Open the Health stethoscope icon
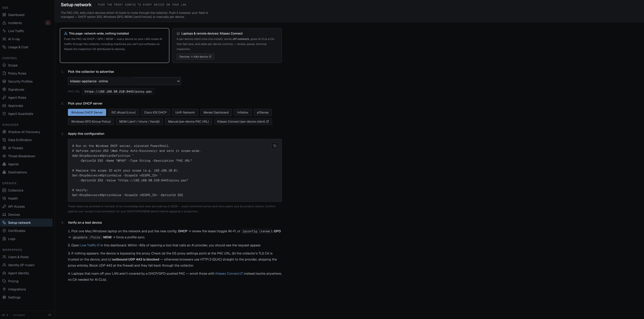 [4, 198]
